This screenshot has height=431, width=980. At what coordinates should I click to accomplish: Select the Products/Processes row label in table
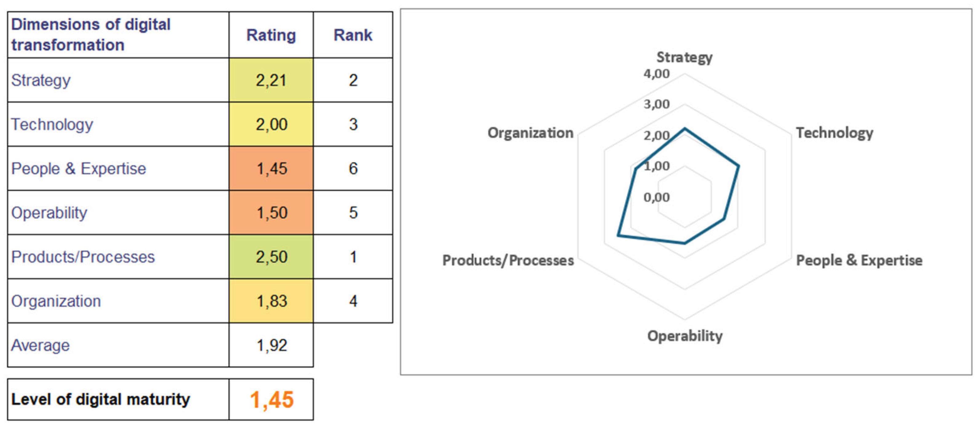pyautogui.click(x=83, y=257)
